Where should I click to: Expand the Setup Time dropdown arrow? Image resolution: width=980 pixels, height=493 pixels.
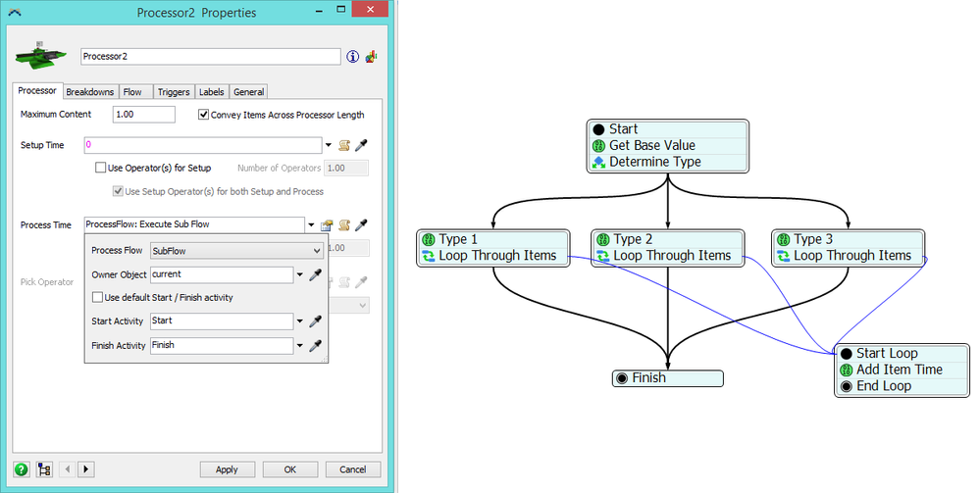point(329,146)
